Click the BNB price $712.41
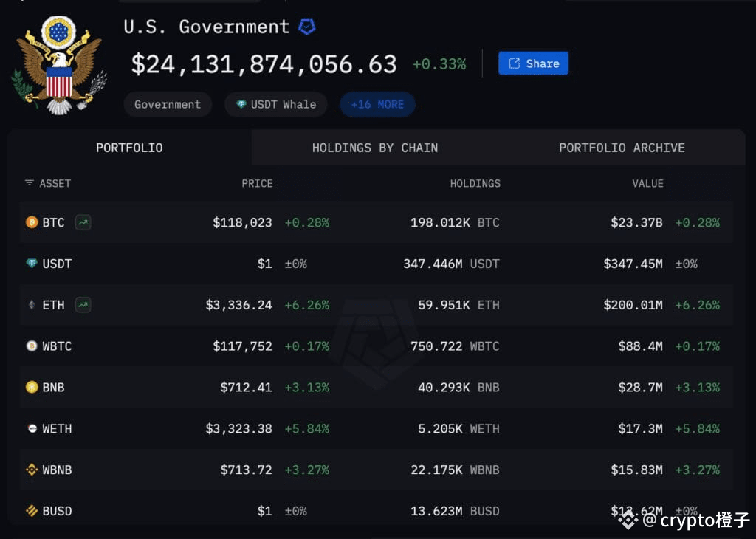The height and width of the screenshot is (539, 756). coord(246,387)
